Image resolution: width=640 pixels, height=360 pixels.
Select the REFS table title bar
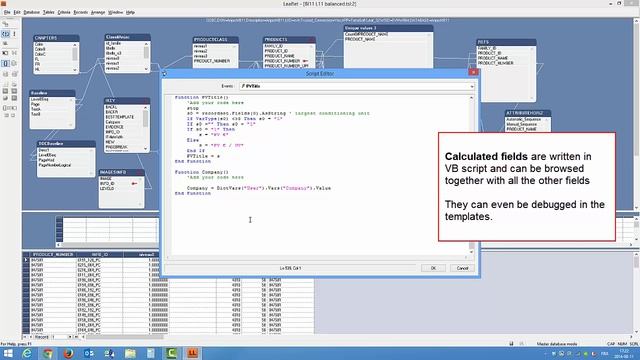point(506,42)
